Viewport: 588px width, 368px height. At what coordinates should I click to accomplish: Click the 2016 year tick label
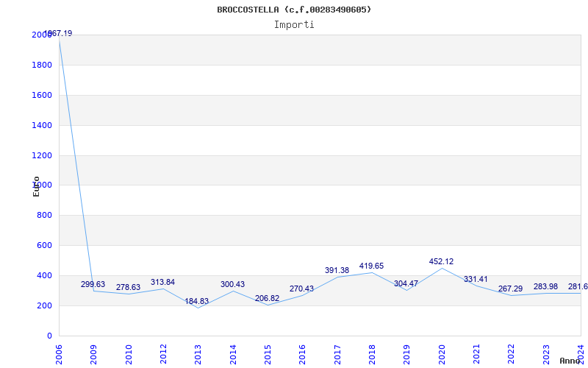(x=302, y=355)
